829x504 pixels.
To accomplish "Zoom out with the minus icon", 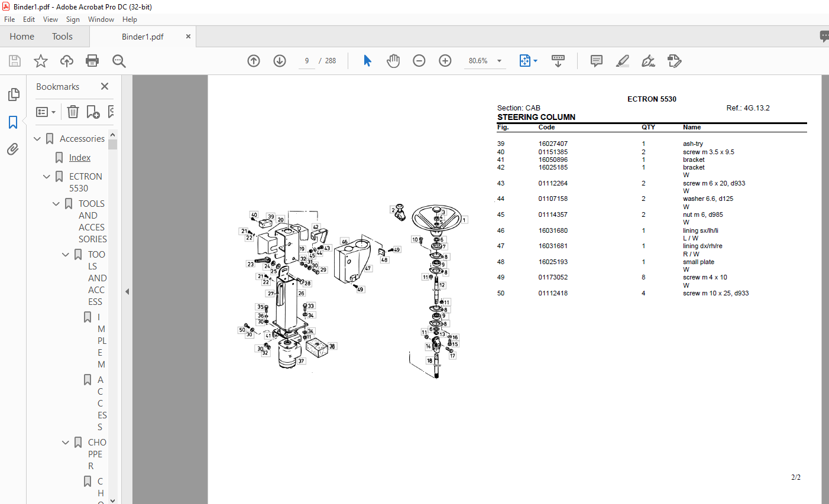I will point(419,61).
